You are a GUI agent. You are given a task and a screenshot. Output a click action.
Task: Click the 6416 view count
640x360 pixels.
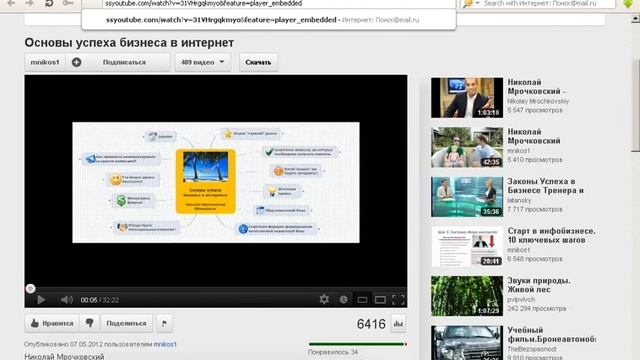tap(371, 324)
